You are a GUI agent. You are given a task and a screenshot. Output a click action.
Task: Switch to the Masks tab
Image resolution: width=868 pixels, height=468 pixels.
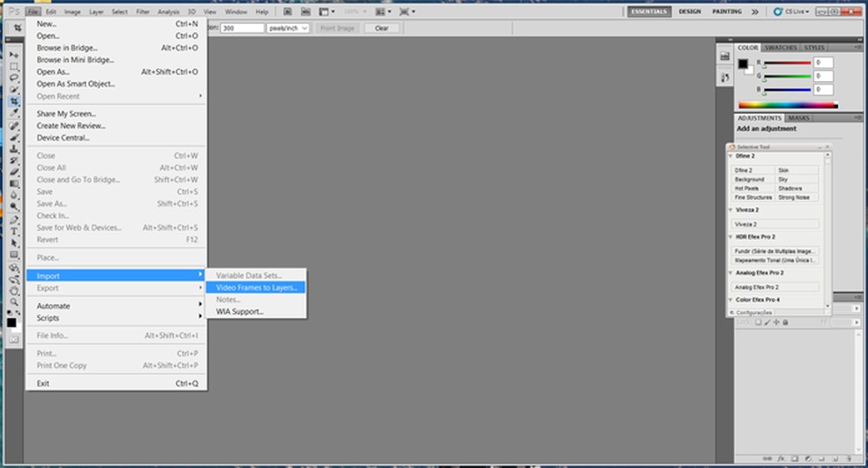(799, 118)
